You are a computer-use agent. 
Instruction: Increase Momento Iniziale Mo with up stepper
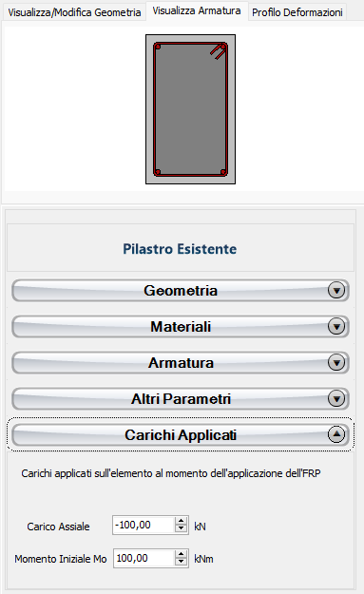click(x=182, y=555)
